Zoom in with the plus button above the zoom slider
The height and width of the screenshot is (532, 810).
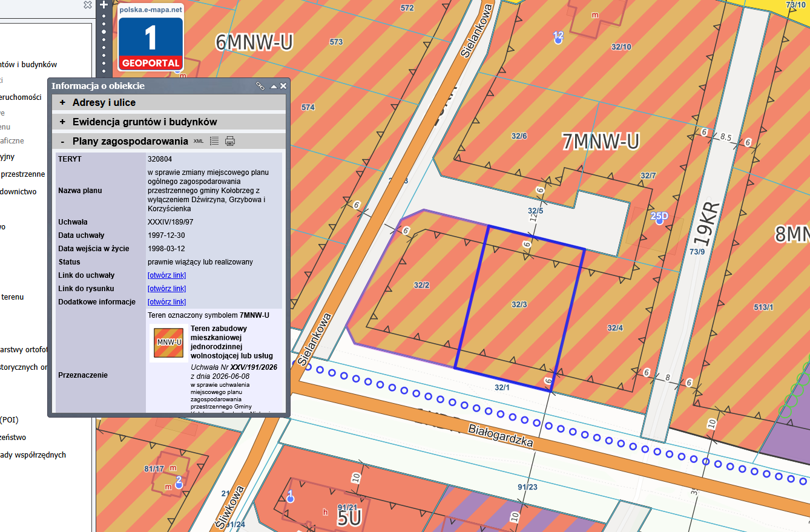[x=104, y=4]
